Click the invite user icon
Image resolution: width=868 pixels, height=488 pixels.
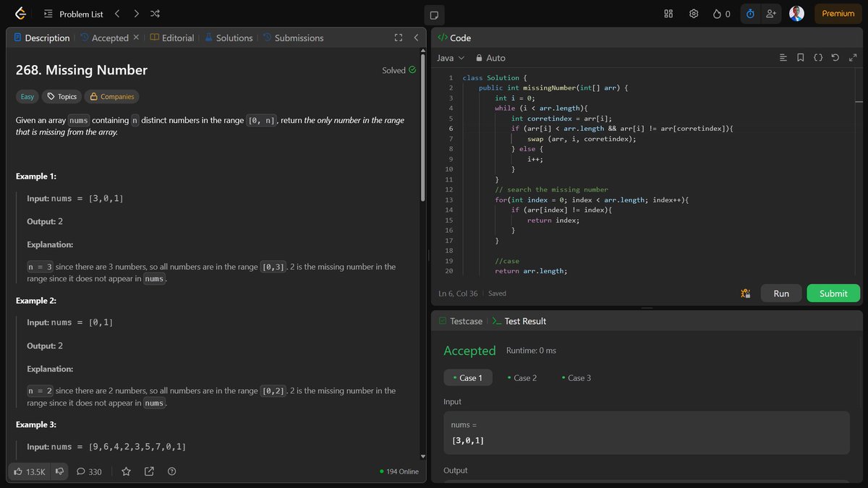[770, 14]
